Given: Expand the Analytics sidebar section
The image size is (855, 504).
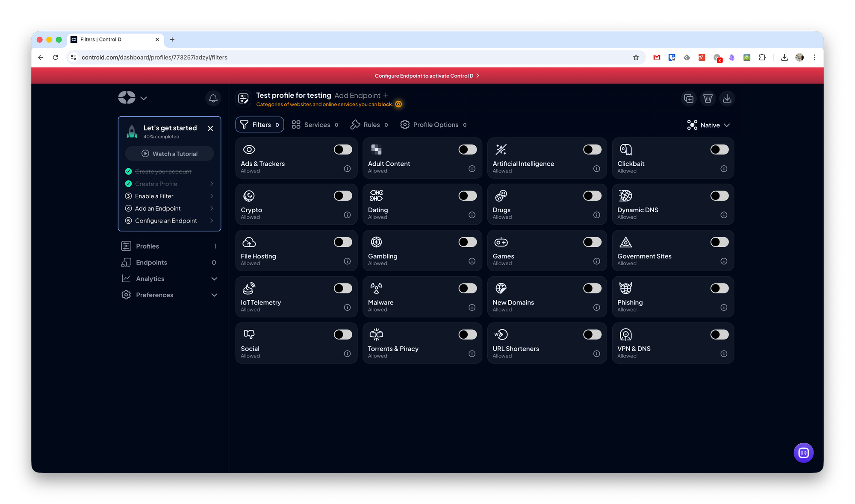Looking at the screenshot, I should pos(170,278).
